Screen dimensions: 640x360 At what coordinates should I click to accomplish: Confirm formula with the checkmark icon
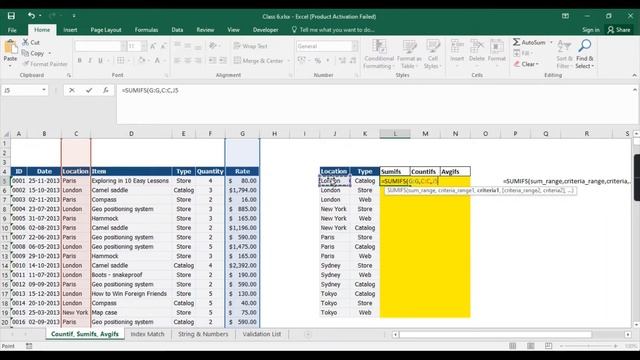coord(89,90)
